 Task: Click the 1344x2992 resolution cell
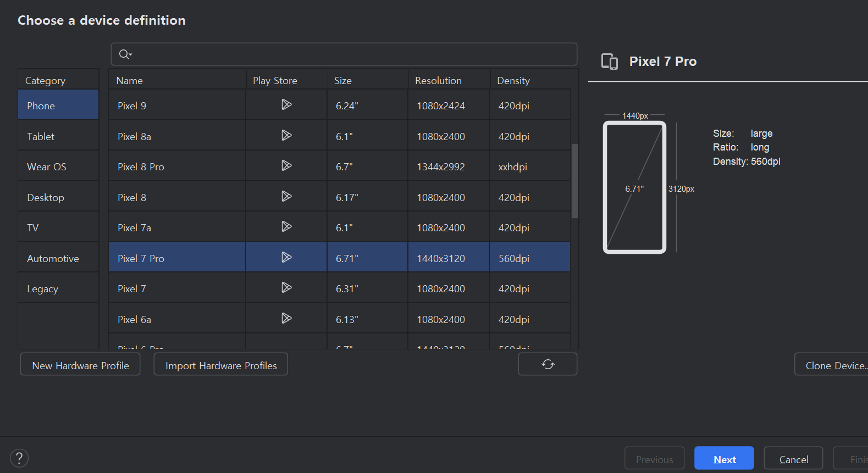[449, 166]
